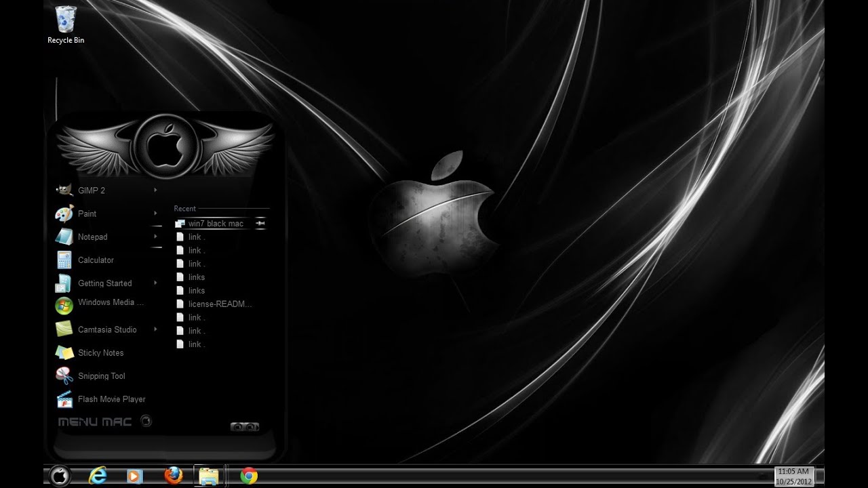Expand the Notepad jump list arrow
The image size is (868, 488).
pyautogui.click(x=155, y=237)
